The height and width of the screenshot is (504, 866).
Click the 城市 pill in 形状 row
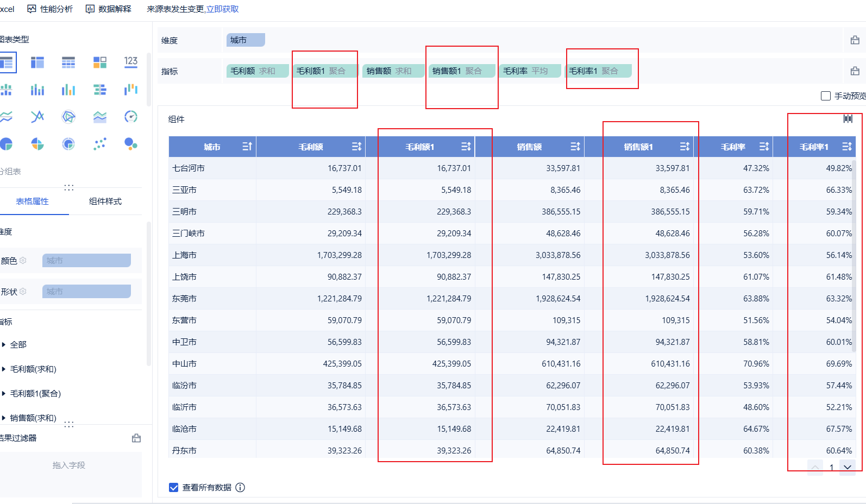(x=86, y=292)
